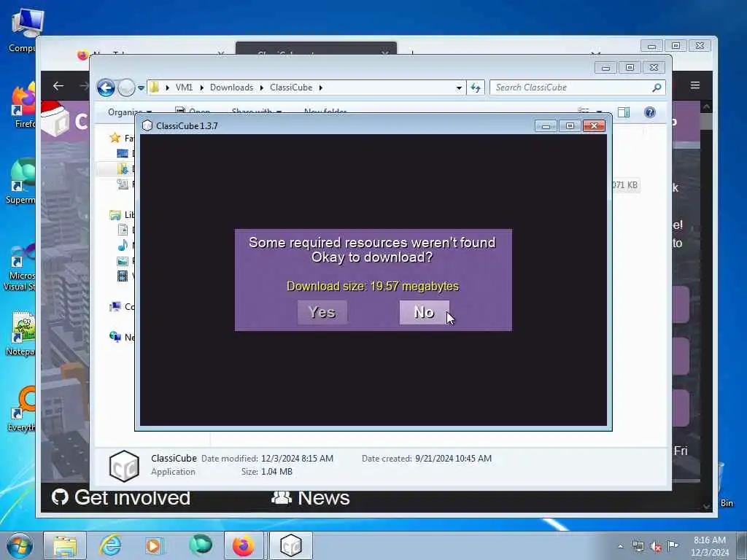Click ClassiCube in the Explorer address path
747x560 pixels.
(x=291, y=87)
